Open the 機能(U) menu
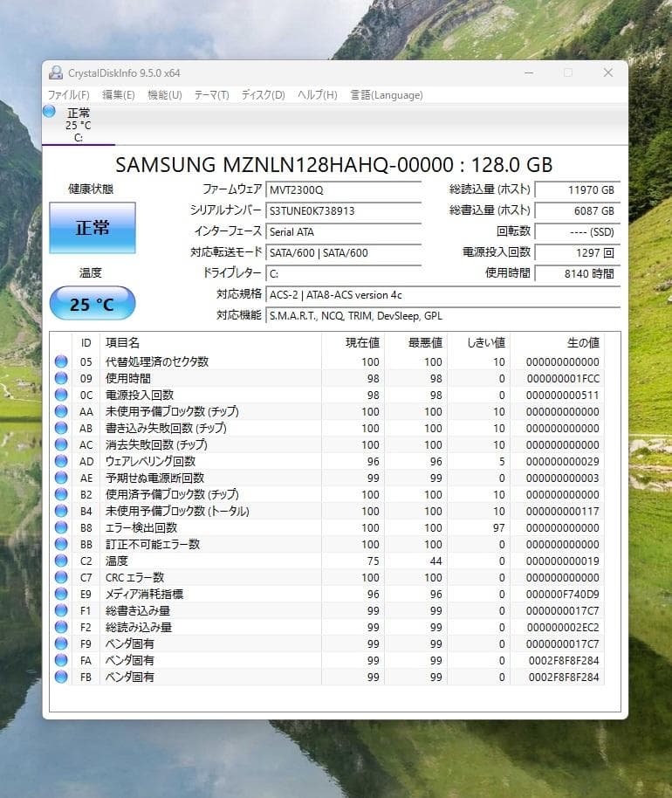The height and width of the screenshot is (798, 672). coord(164,94)
